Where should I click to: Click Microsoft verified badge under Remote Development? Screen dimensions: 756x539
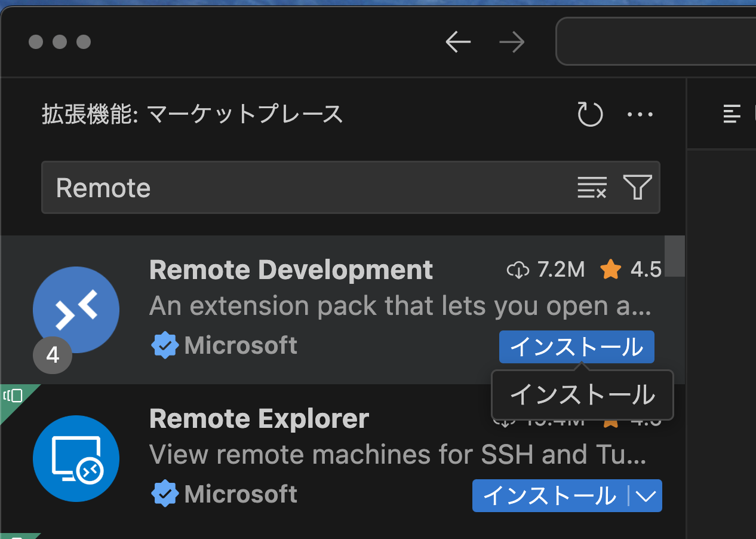[165, 345]
